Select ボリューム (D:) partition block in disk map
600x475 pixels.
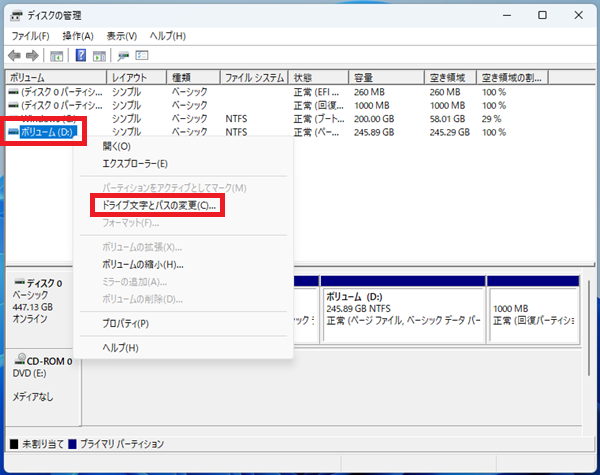point(403,309)
